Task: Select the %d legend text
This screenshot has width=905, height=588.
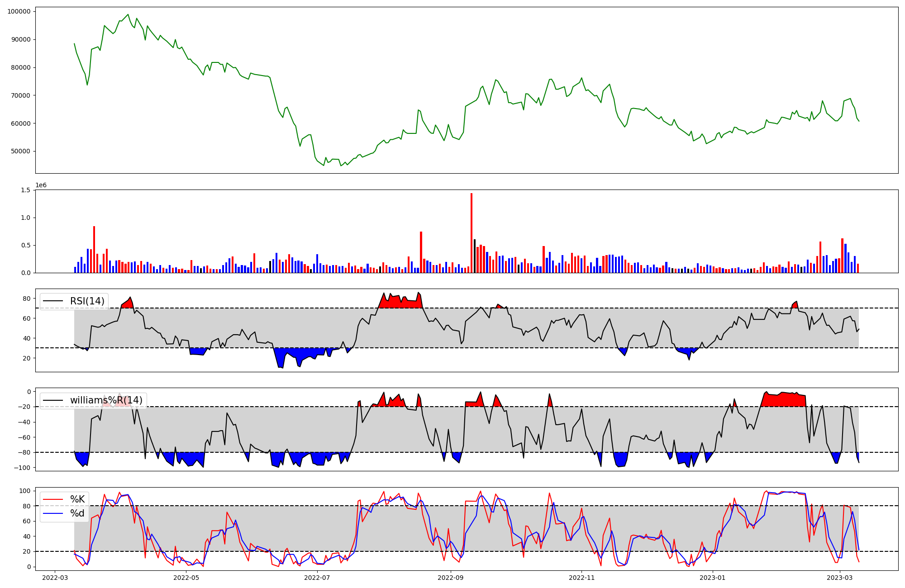Action: (77, 513)
